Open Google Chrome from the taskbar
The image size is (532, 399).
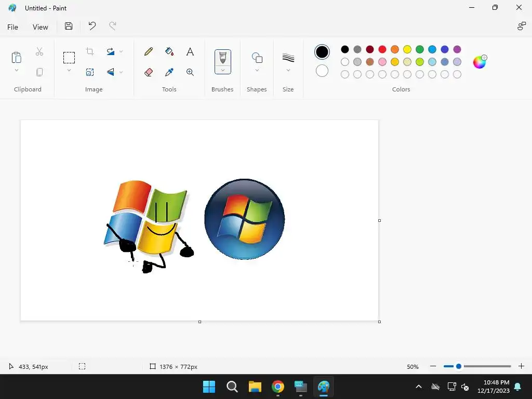278,387
